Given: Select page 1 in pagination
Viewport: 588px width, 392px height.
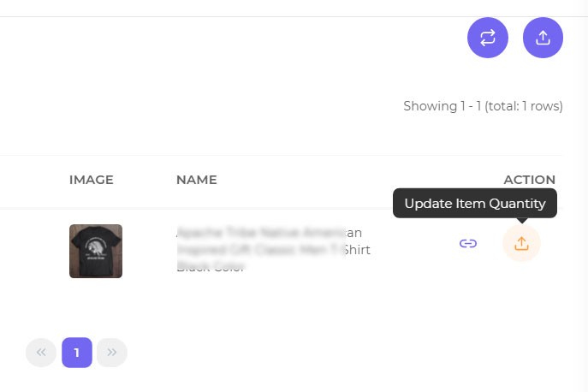Looking at the screenshot, I should click(77, 353).
